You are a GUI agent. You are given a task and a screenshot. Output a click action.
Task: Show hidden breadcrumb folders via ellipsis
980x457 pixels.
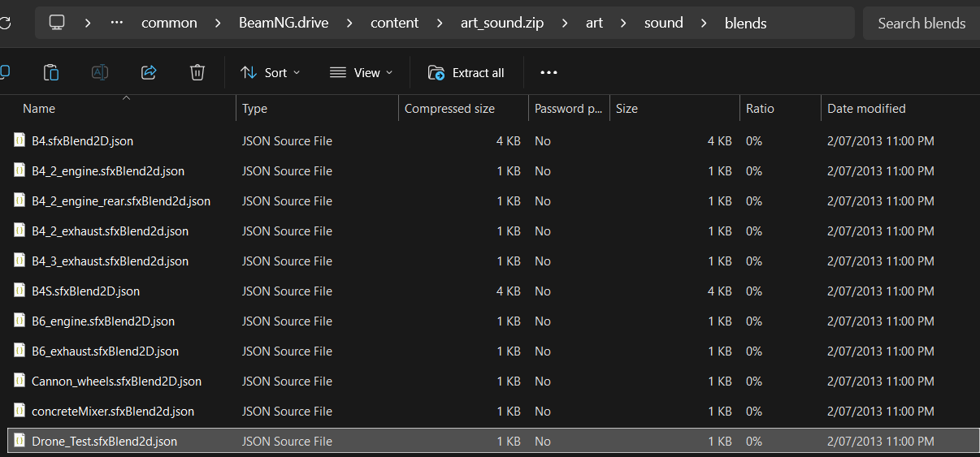click(x=117, y=23)
